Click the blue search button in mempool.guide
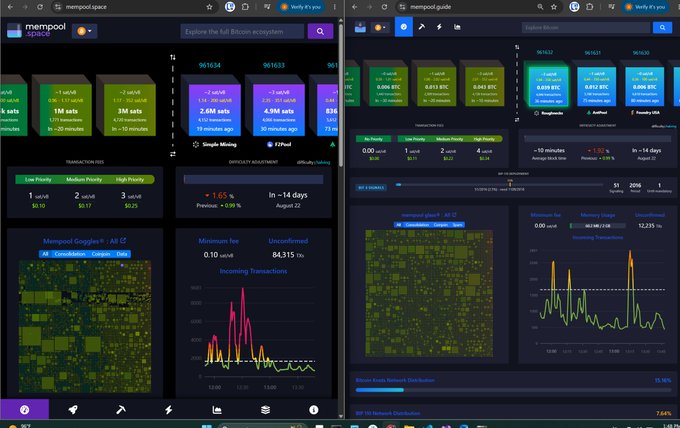 pyautogui.click(x=662, y=27)
